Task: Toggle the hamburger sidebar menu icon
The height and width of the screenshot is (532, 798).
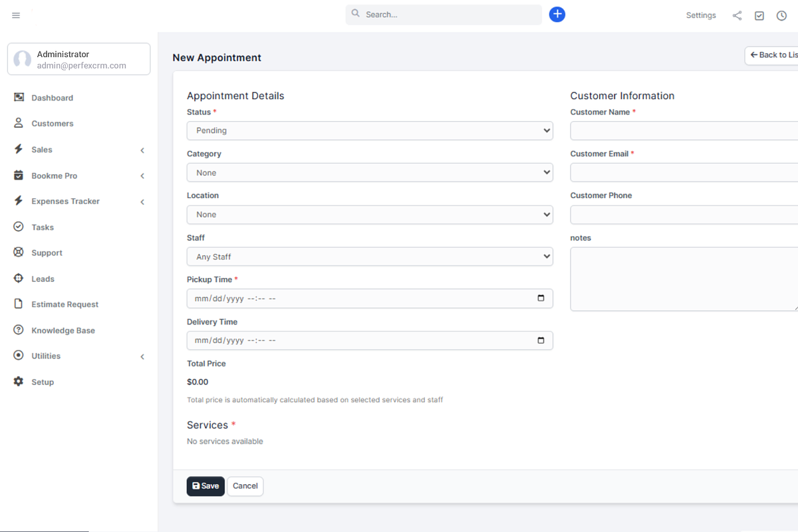Action: (x=16, y=15)
